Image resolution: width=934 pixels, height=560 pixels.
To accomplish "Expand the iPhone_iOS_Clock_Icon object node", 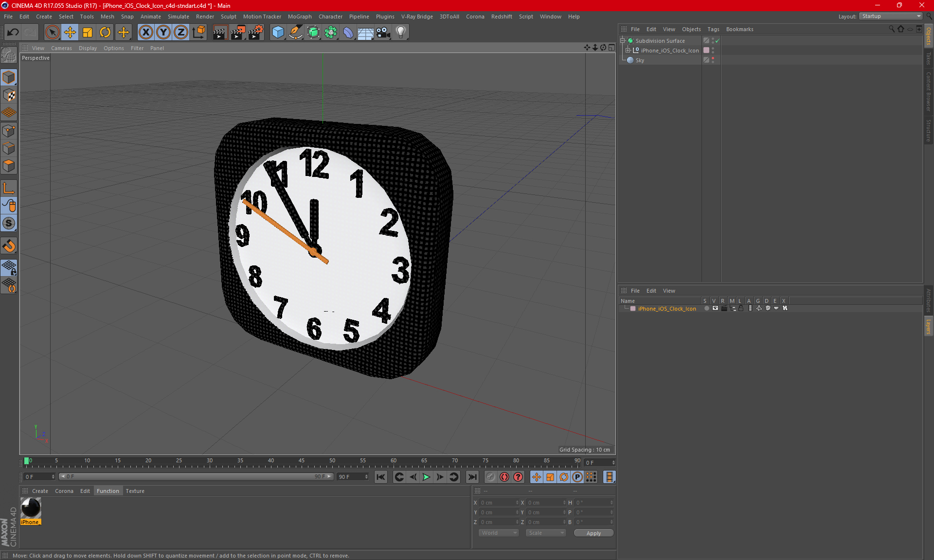I will pyautogui.click(x=628, y=51).
